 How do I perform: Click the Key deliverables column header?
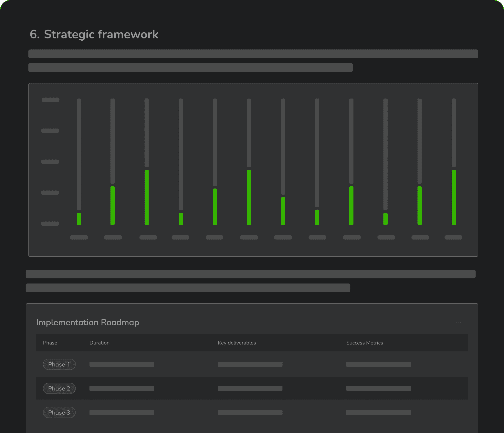coord(237,343)
